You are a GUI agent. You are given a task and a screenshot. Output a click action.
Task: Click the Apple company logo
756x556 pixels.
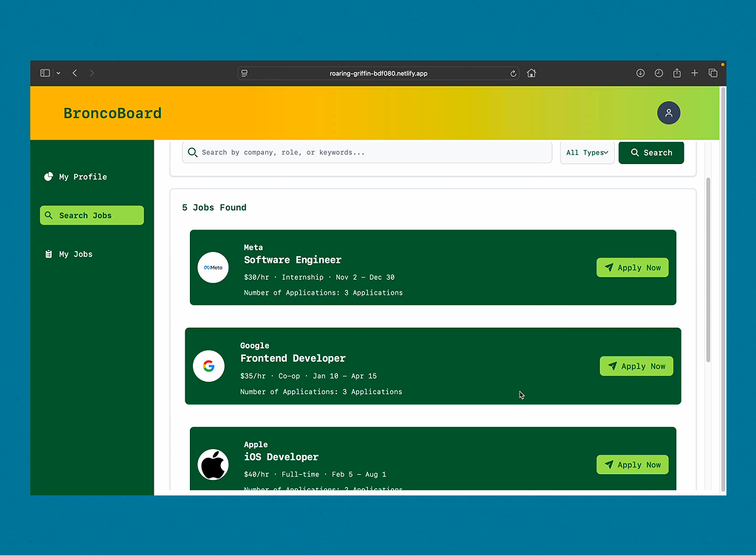pos(213,464)
